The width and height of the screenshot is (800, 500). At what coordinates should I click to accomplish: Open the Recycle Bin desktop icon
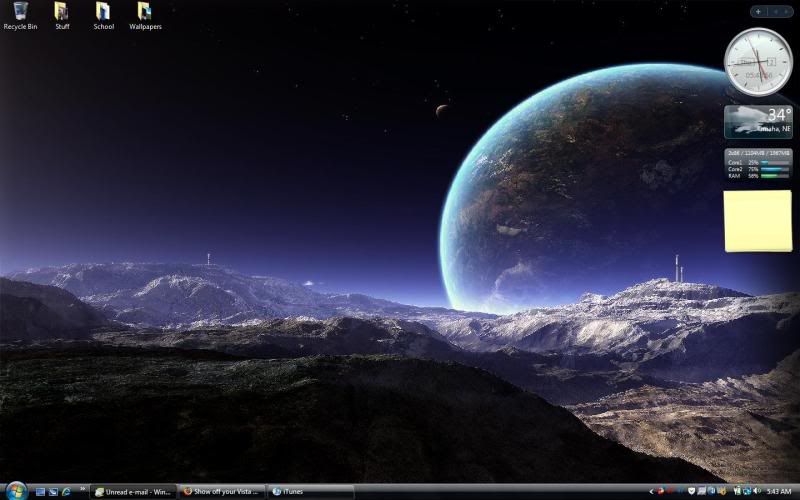pos(20,15)
